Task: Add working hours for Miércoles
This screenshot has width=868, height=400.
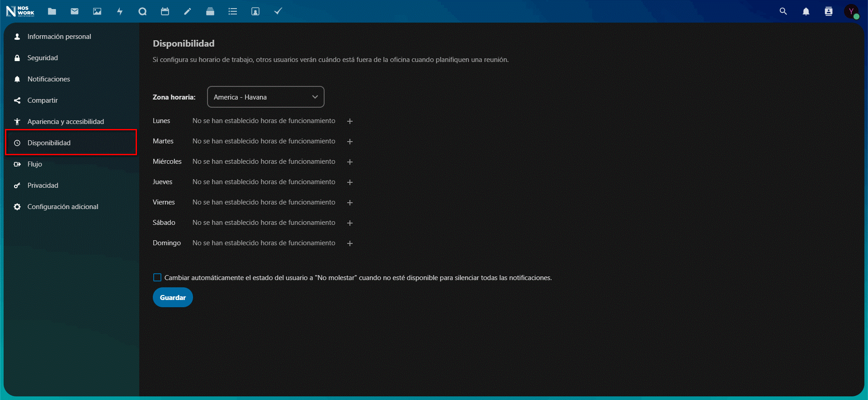Action: [350, 162]
